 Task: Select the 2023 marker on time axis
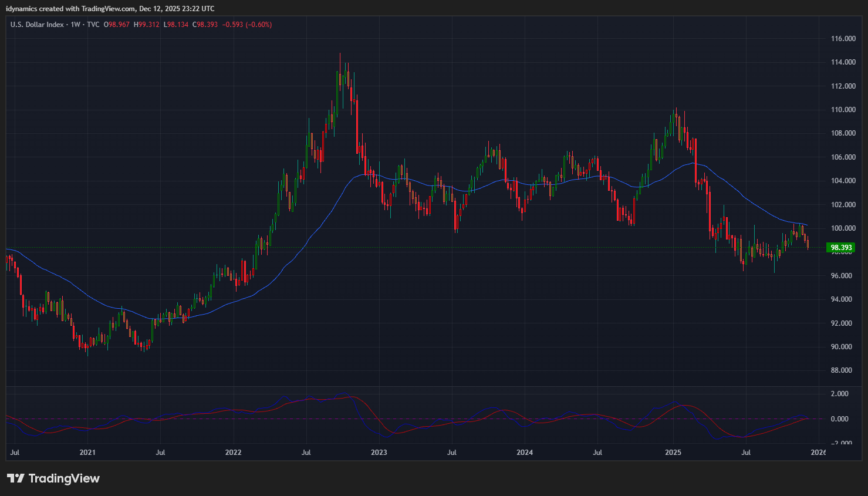(x=379, y=453)
